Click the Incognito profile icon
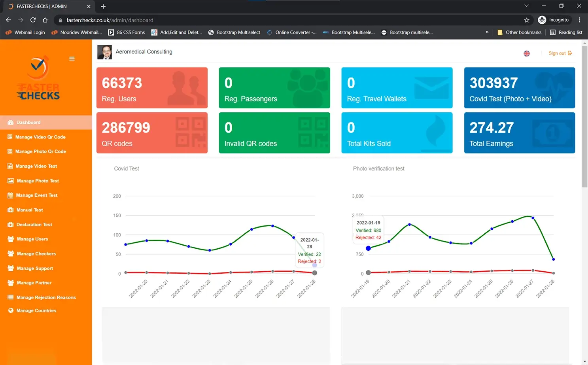The height and width of the screenshot is (365, 588). pos(541,20)
